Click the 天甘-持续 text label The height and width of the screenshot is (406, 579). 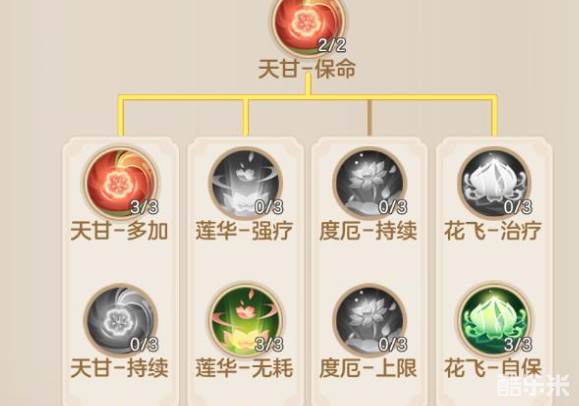coord(119,368)
